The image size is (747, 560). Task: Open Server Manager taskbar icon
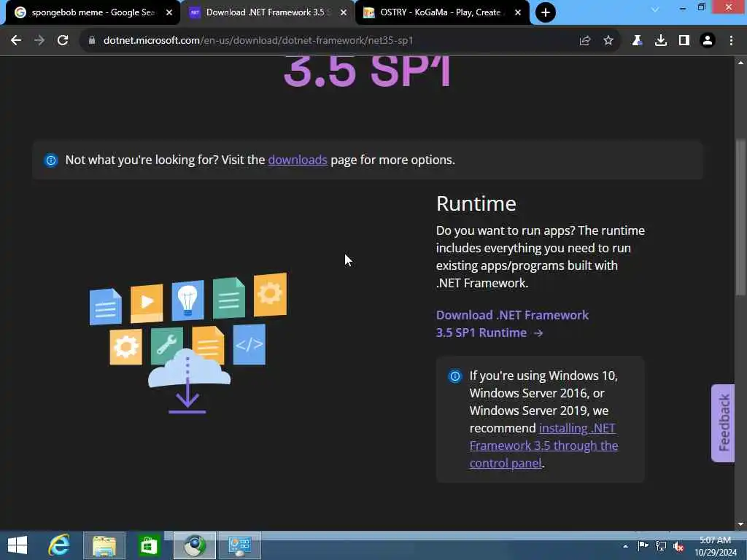[239, 545]
